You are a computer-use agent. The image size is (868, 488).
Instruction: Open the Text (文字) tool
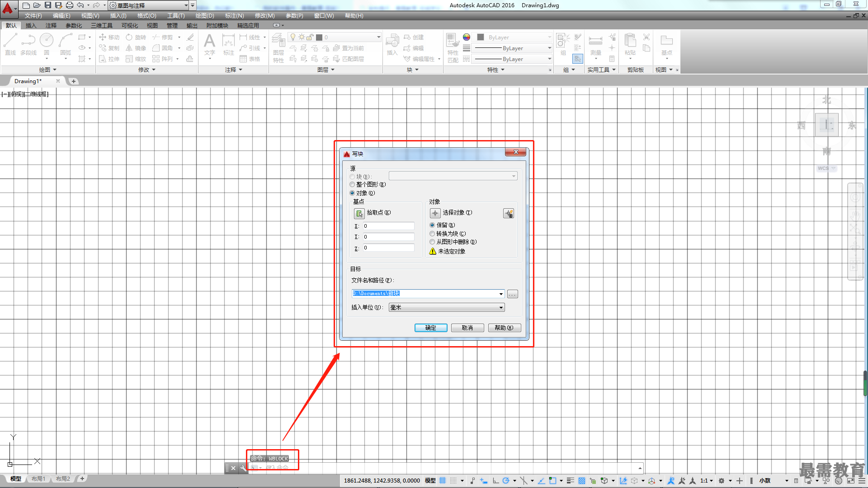(209, 44)
